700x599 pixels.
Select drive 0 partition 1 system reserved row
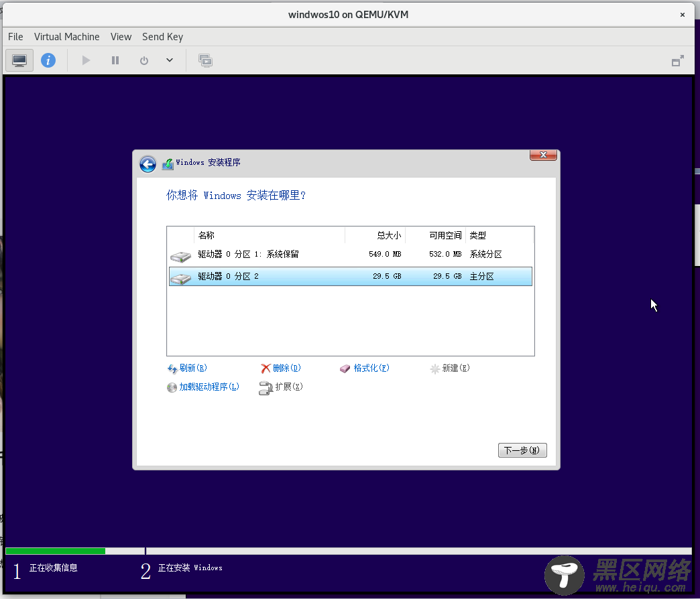pyautogui.click(x=351, y=255)
